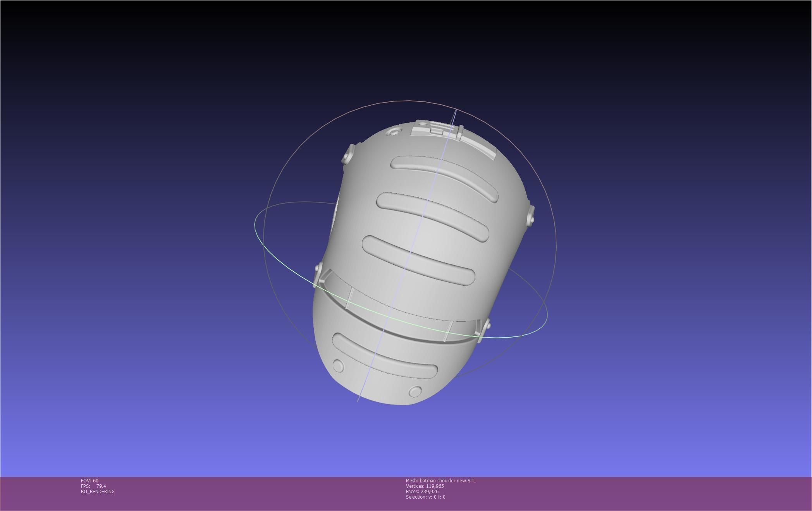Click the 'Mesh: batman shoulder new.STL' text
Viewport: 812px width, 511px height.
tap(441, 481)
